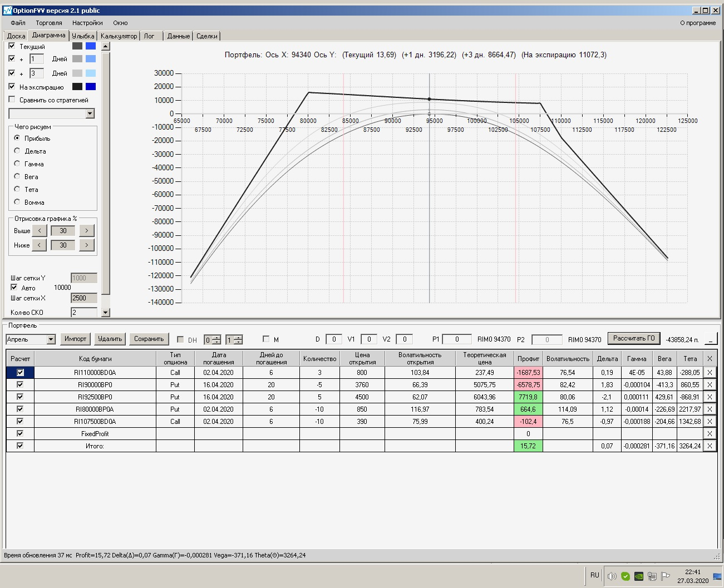Increase the Выше chart clipping percent

click(87, 230)
